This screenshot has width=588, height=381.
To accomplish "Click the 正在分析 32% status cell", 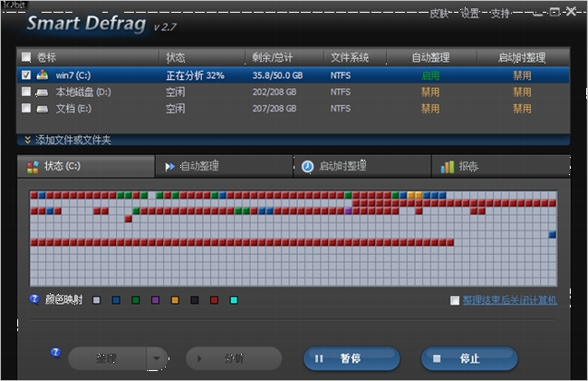I will [195, 75].
